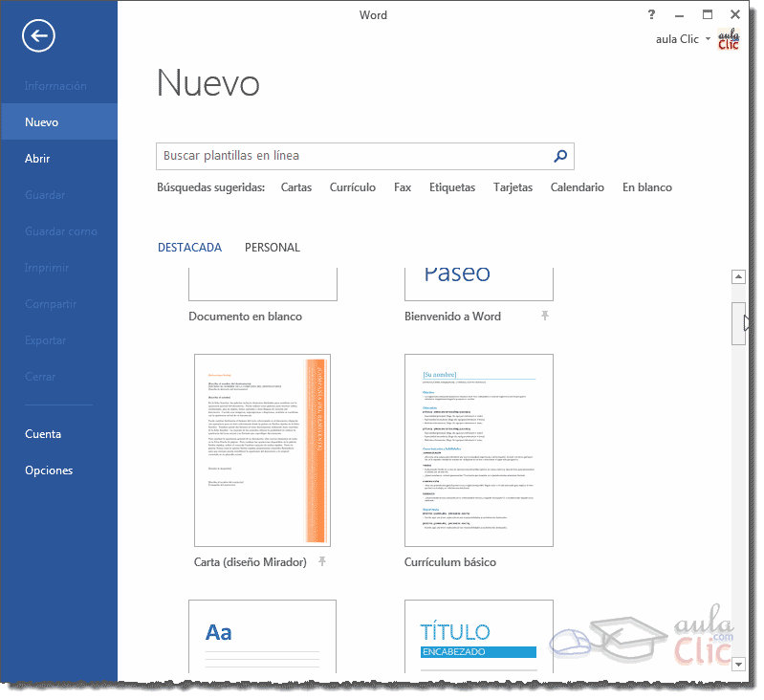Switch to the DESTACADA tab

(x=189, y=248)
